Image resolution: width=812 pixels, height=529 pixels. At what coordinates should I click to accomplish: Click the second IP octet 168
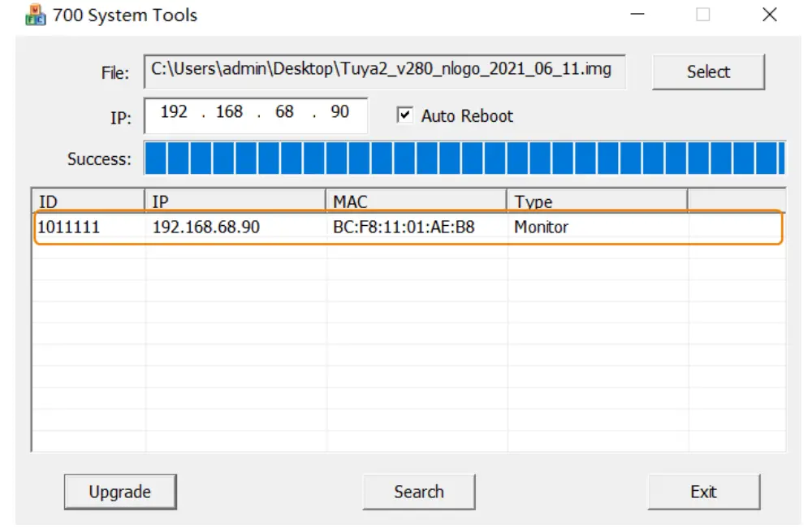click(229, 112)
